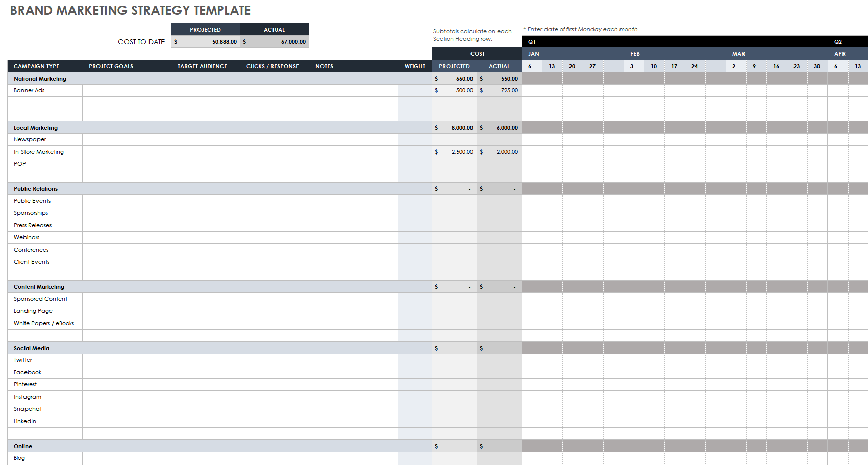Select the LinkedIn row label
Viewport: 868px width, 465px height.
click(25, 421)
